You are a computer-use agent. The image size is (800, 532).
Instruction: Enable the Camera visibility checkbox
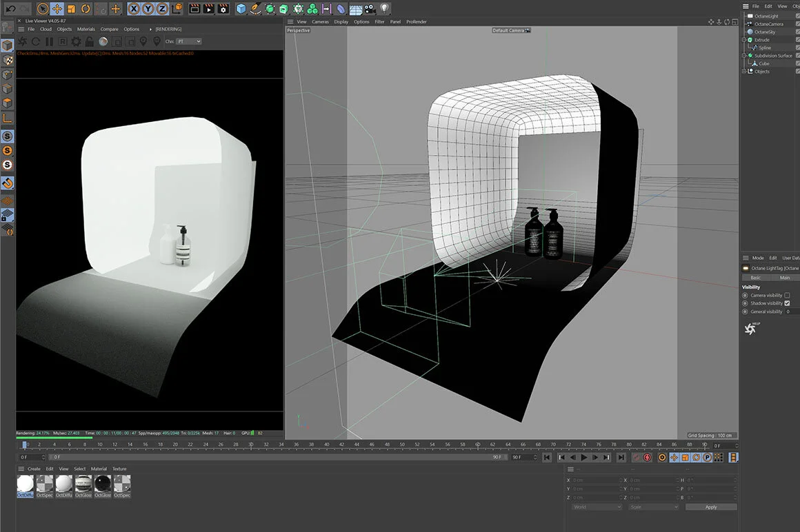pyautogui.click(x=787, y=296)
